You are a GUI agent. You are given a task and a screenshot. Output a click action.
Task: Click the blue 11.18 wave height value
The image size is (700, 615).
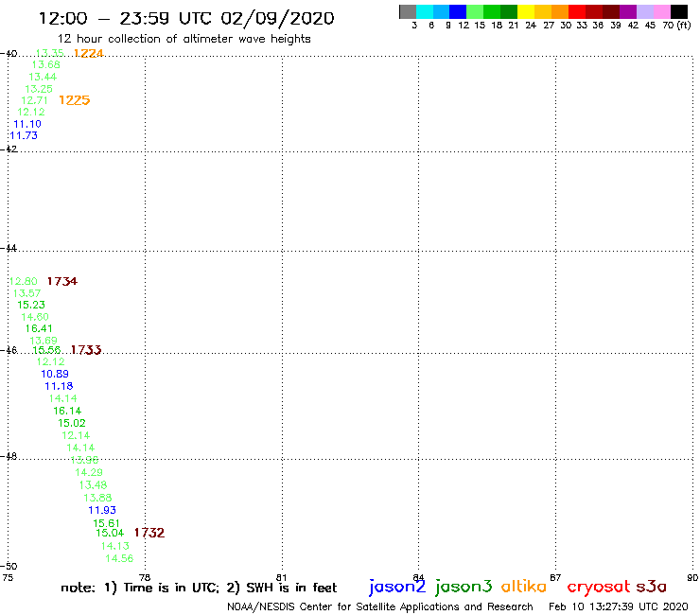pyautogui.click(x=59, y=386)
